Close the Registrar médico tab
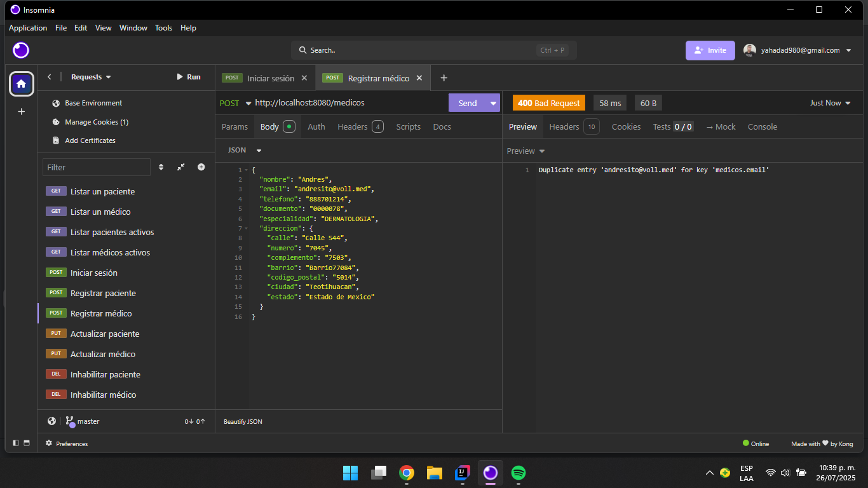 (419, 78)
